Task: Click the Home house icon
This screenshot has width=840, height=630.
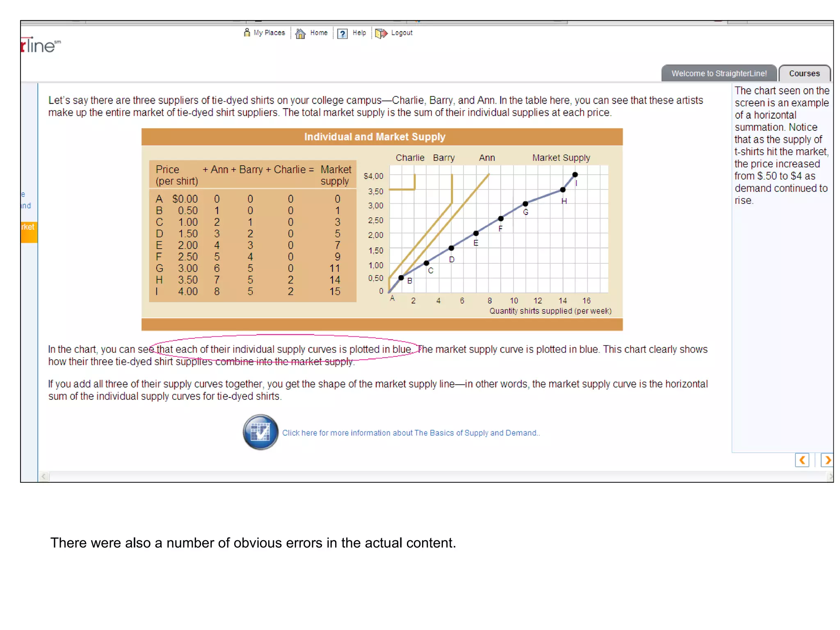Action: pyautogui.click(x=300, y=33)
